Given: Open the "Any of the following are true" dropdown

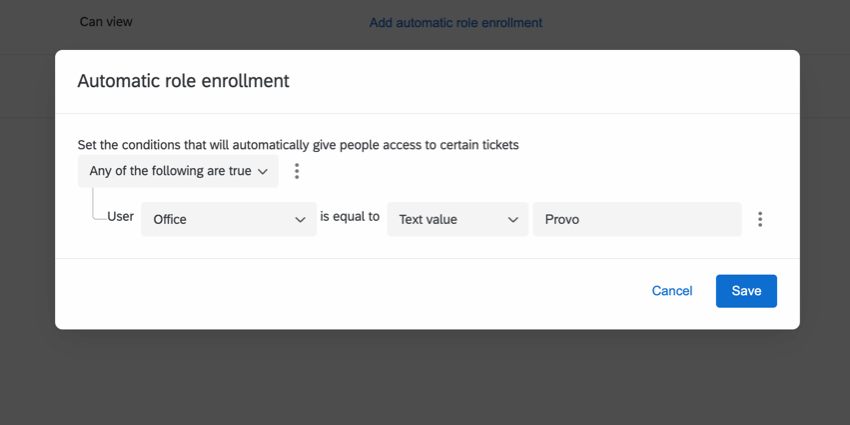Looking at the screenshot, I should coord(178,171).
